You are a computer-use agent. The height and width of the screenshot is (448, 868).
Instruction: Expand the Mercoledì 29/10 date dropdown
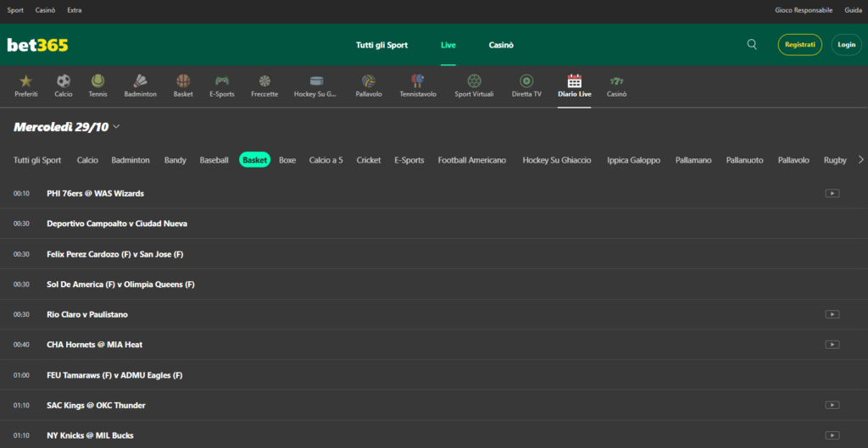pyautogui.click(x=116, y=127)
